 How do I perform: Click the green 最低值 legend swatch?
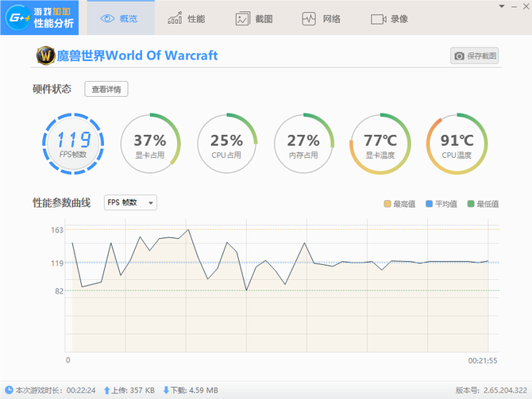tap(471, 204)
